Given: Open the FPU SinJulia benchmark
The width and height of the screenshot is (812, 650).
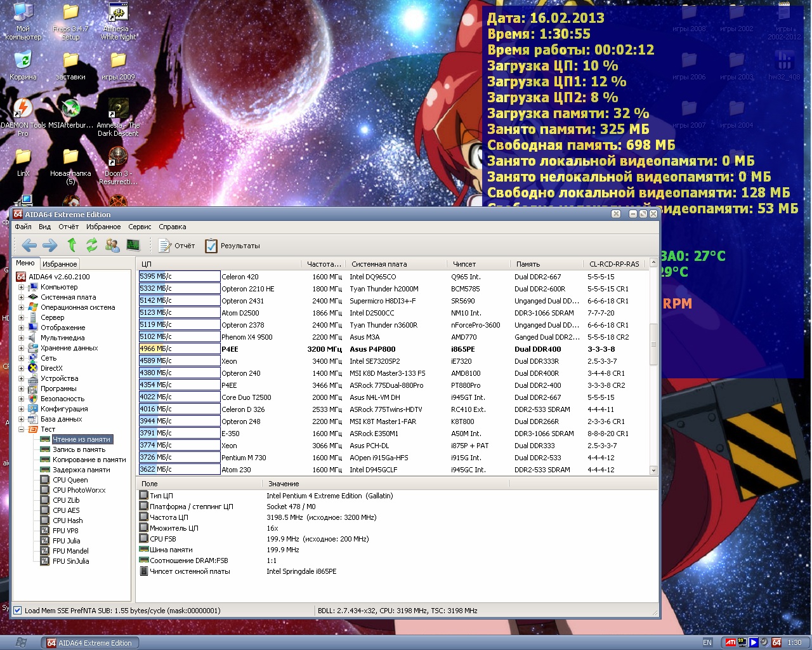Looking at the screenshot, I should tap(70, 561).
